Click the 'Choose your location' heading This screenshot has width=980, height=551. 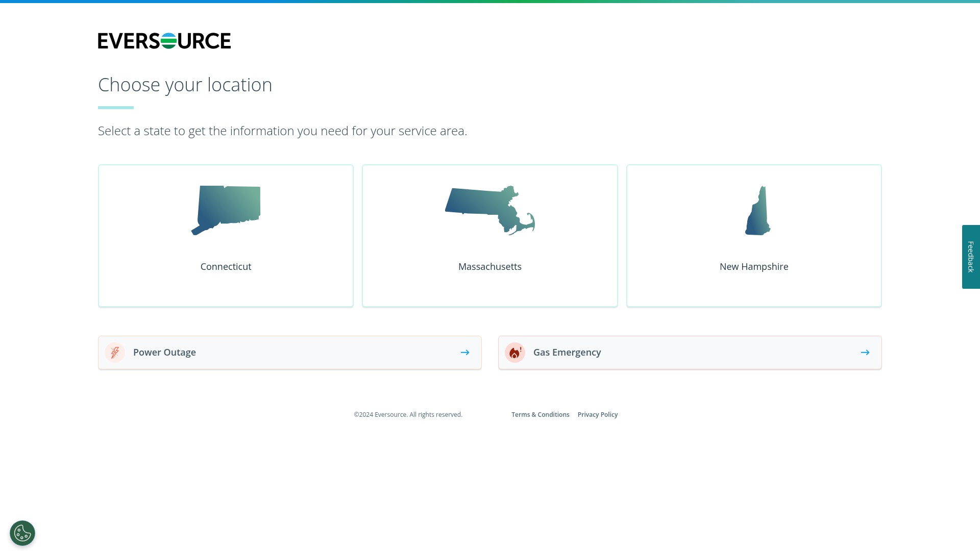pyautogui.click(x=185, y=85)
